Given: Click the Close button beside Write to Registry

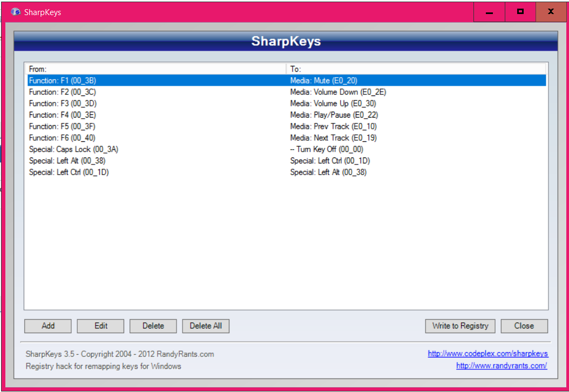Looking at the screenshot, I should click(x=524, y=326).
